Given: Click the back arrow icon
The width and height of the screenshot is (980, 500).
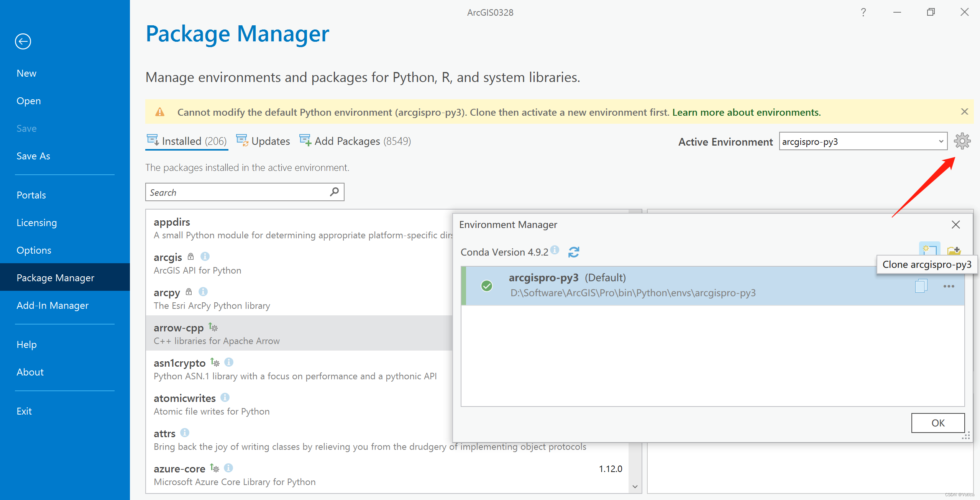Looking at the screenshot, I should 23,41.
